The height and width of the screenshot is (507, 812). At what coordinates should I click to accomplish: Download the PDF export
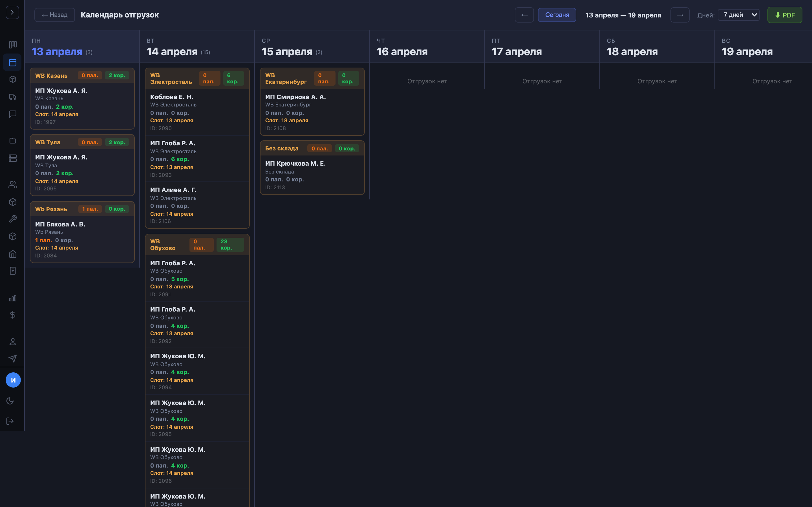[x=784, y=15]
